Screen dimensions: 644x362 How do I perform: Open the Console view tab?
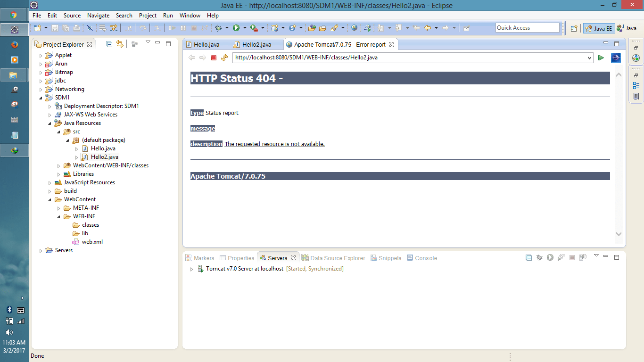(422, 258)
